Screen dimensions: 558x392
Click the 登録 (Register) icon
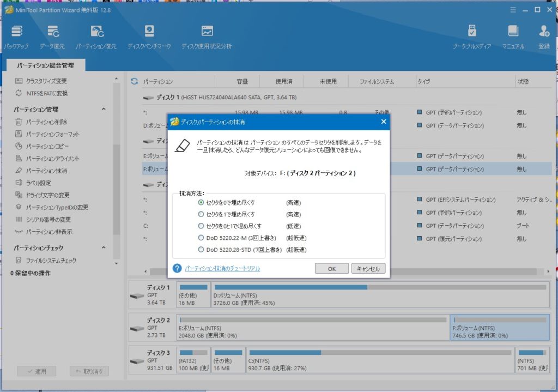pyautogui.click(x=544, y=37)
